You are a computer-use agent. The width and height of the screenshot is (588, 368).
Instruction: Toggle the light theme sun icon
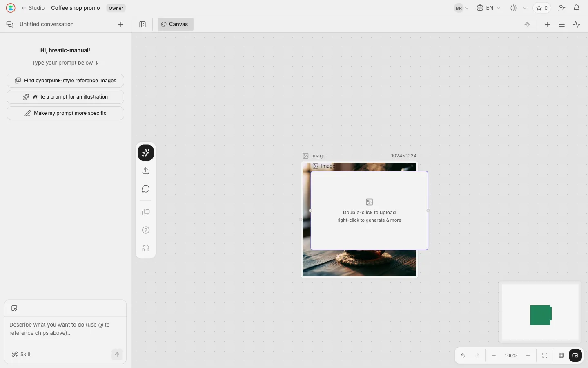(513, 8)
